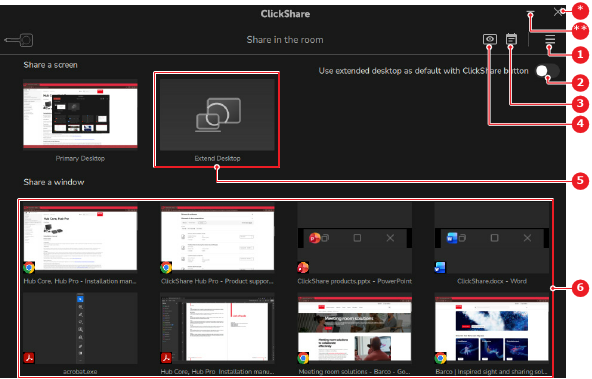Select Hub Core Installation manual Acrobat window
592x379 pixels.
coord(217,333)
